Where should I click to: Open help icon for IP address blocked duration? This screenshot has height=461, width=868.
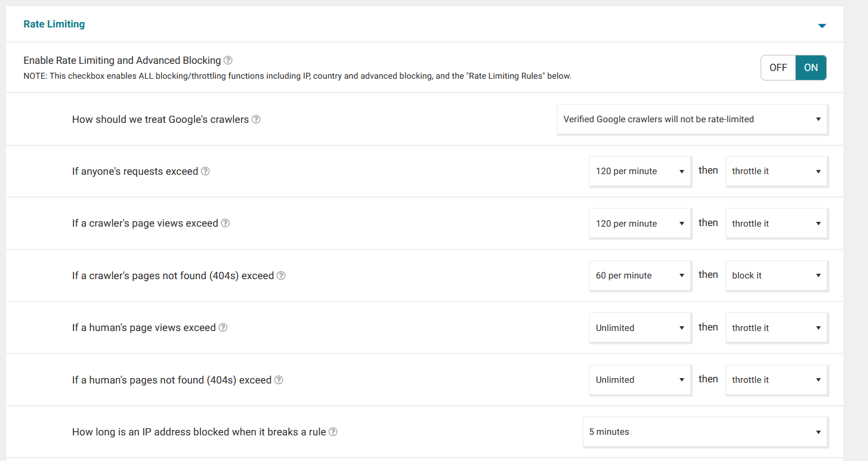click(x=333, y=432)
